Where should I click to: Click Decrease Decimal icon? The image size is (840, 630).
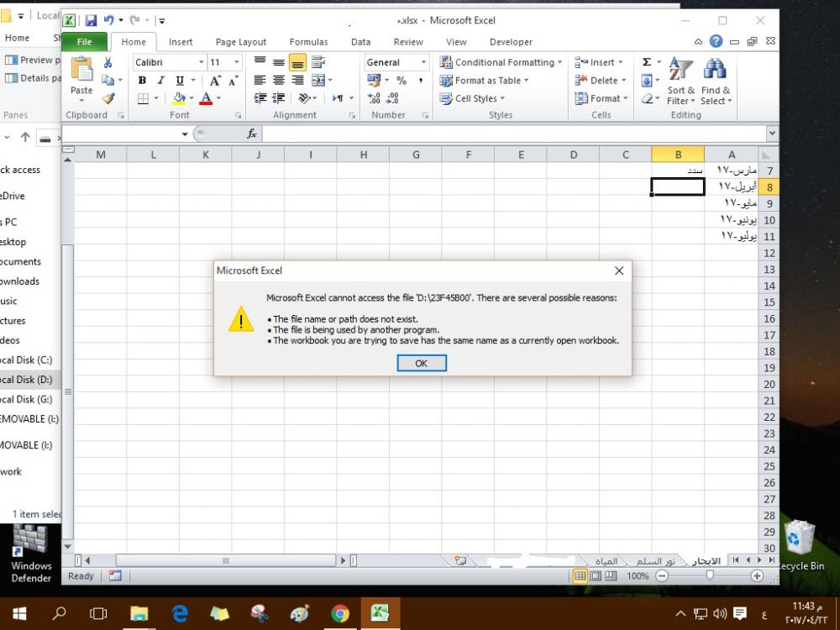click(392, 98)
